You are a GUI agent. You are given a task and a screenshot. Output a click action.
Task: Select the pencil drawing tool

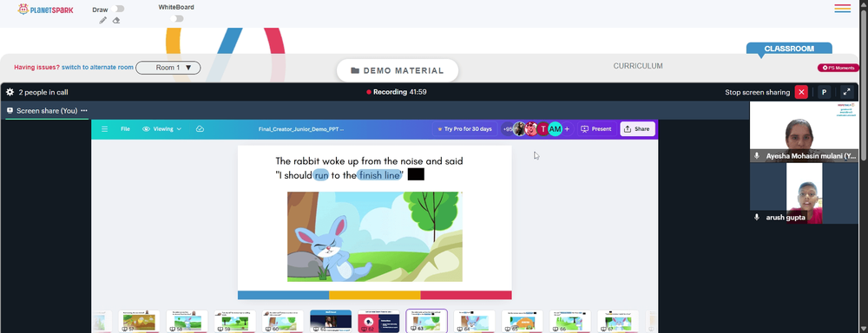[103, 21]
